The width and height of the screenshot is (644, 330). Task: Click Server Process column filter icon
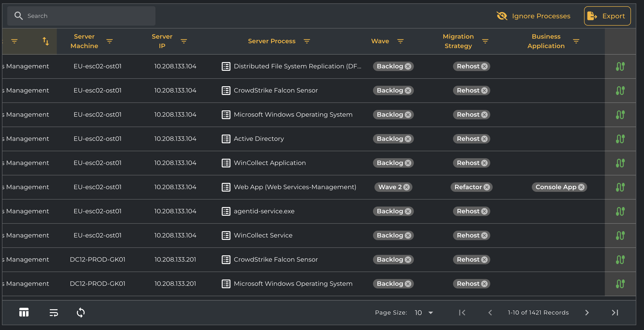click(307, 41)
